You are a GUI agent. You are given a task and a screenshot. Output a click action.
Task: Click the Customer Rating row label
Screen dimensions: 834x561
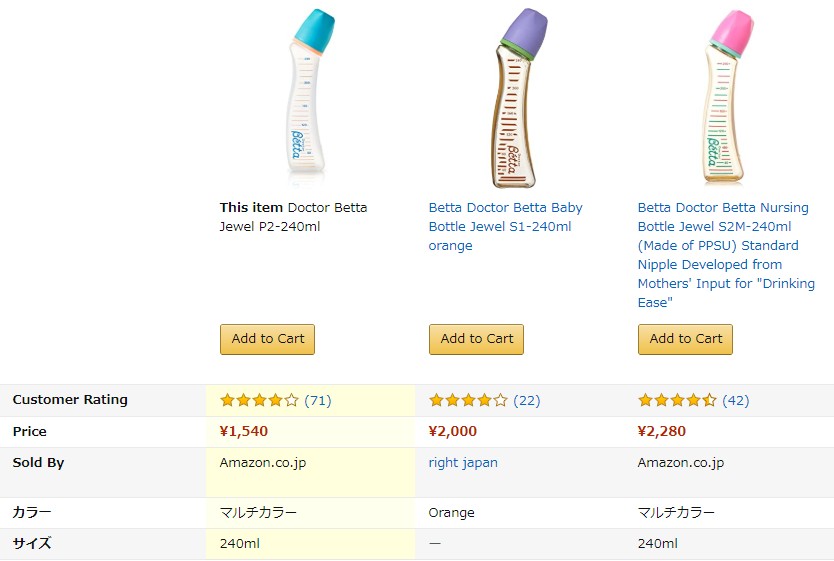(70, 400)
